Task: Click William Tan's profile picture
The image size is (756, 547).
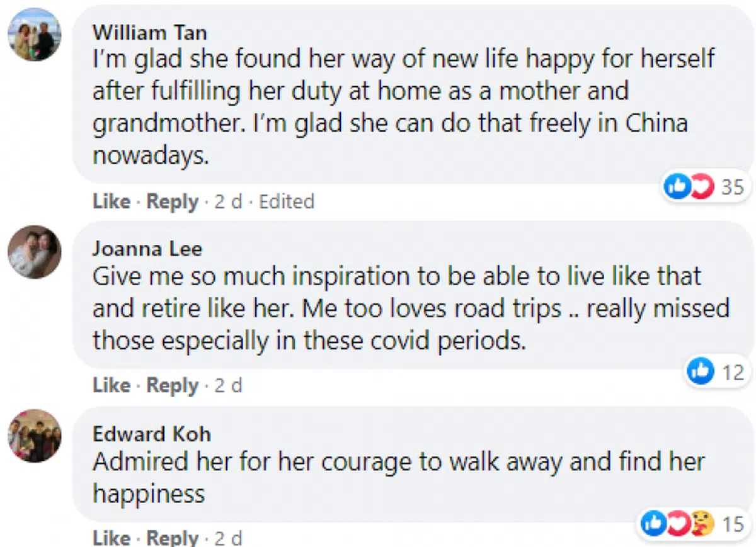Action: [x=34, y=35]
